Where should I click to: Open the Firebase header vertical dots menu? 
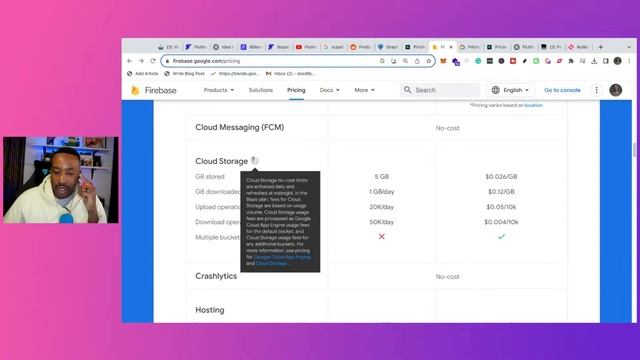[x=596, y=90]
